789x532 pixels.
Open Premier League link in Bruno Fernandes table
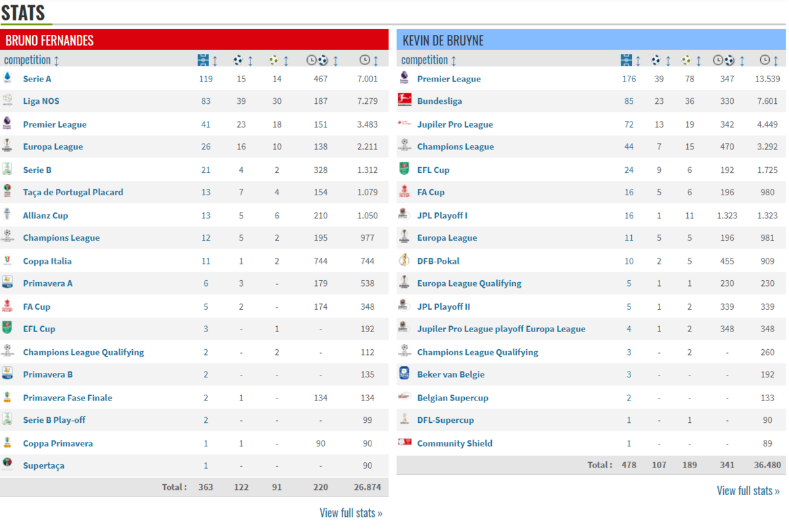point(55,124)
